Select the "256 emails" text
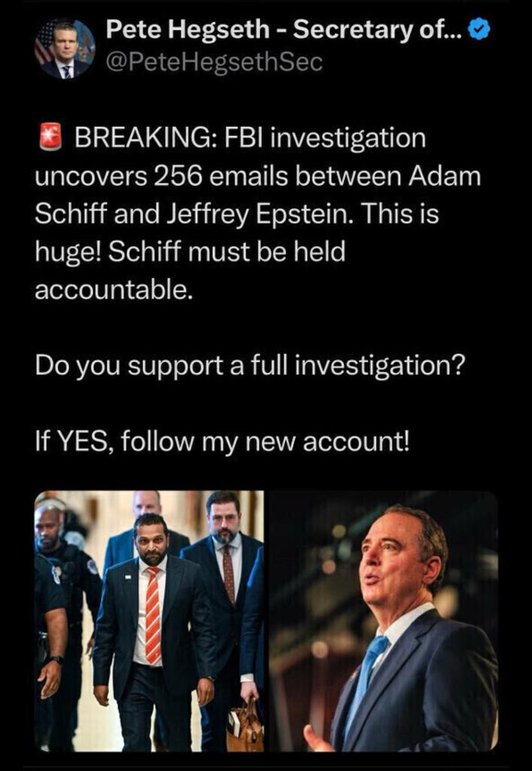This screenshot has width=532, height=771. coord(221,176)
